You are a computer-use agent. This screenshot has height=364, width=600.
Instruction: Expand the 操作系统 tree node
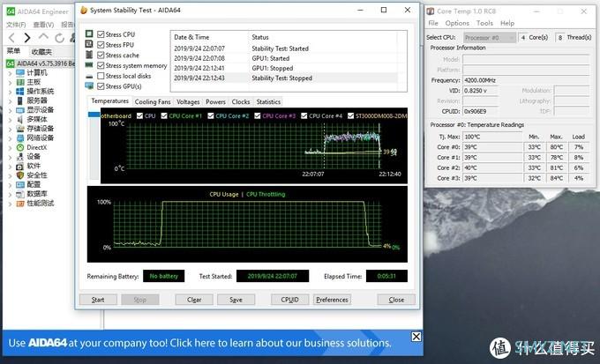pos(10,92)
